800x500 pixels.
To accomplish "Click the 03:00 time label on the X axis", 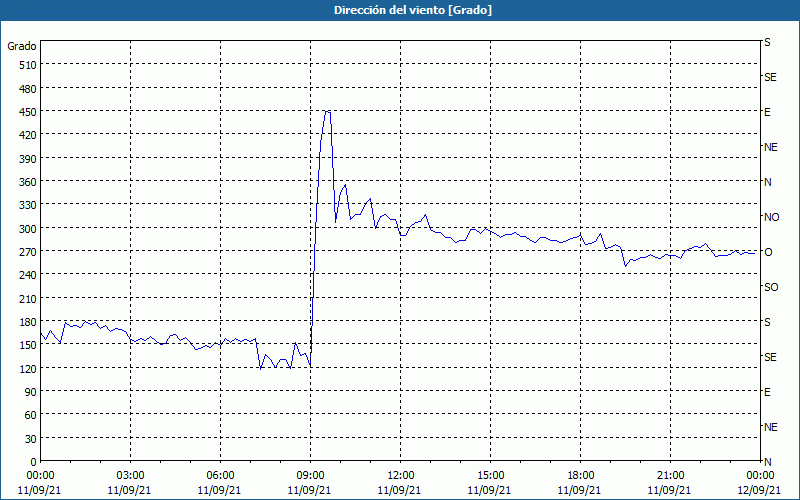I will pos(130,476).
